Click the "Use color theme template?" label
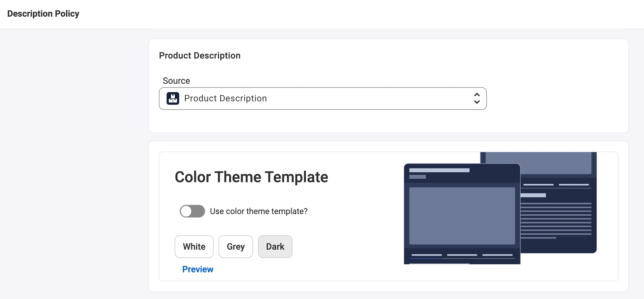The height and width of the screenshot is (299, 644). point(258,211)
